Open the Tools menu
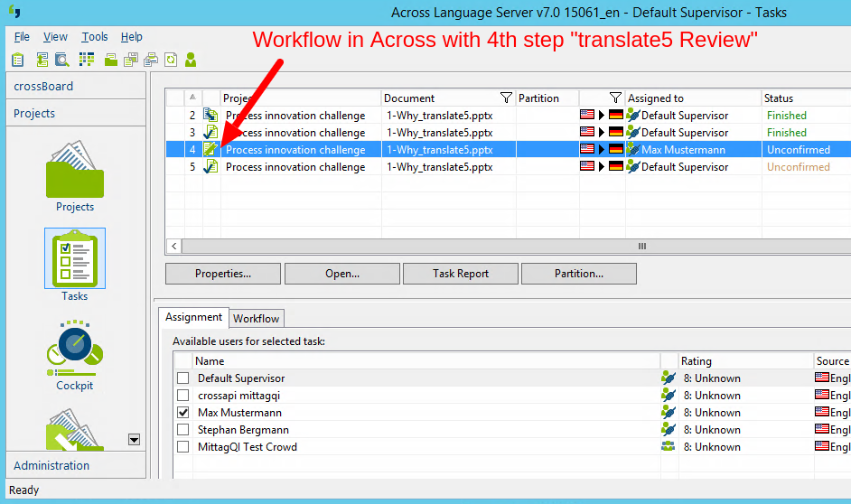The image size is (851, 504). point(95,36)
